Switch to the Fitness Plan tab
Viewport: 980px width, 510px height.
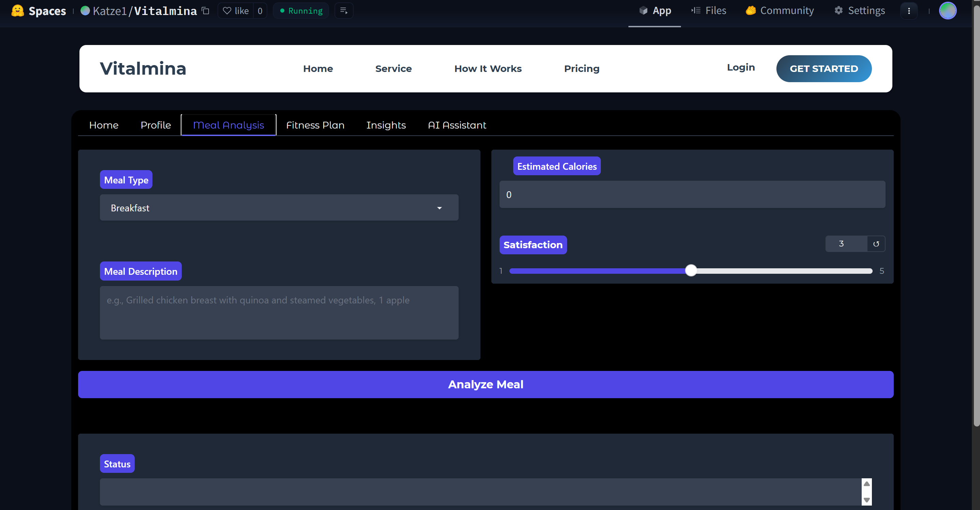point(315,125)
